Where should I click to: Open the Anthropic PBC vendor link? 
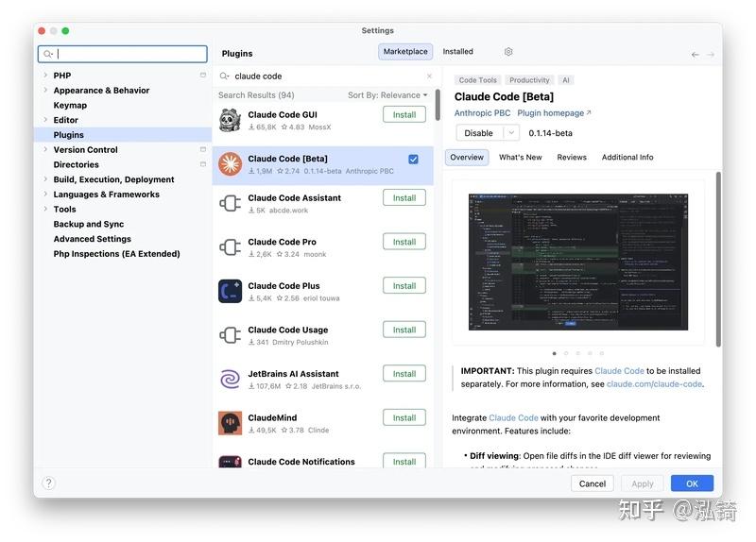[x=482, y=112]
